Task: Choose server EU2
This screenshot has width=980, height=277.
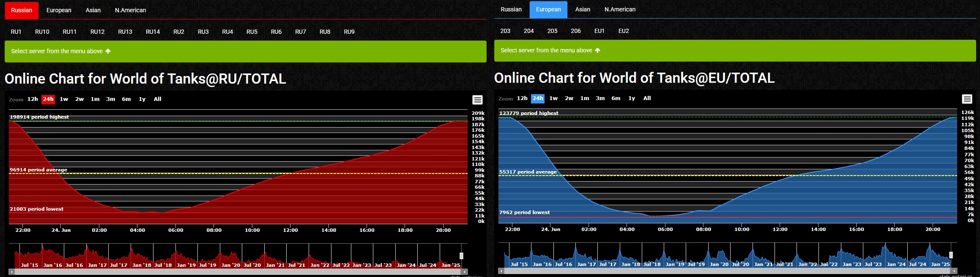Action: [624, 31]
